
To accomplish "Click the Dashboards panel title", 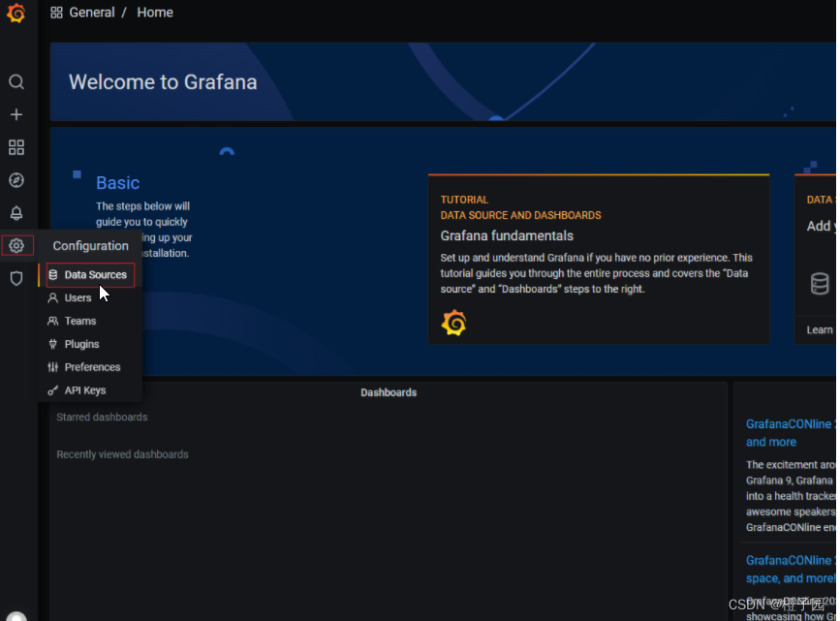I will [389, 392].
